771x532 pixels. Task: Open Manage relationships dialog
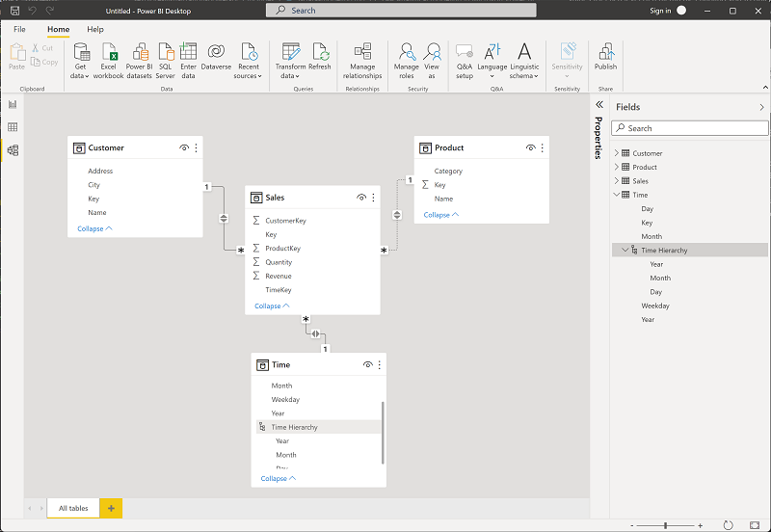point(362,61)
